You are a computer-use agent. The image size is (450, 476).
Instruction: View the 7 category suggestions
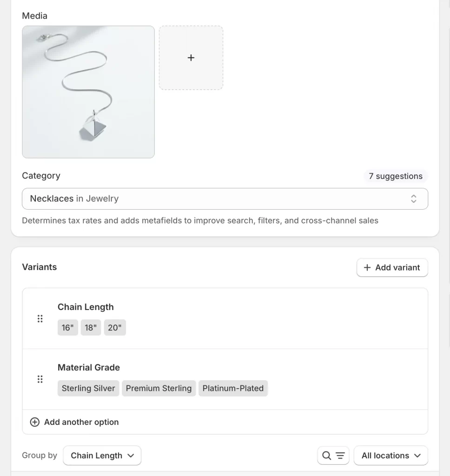tap(396, 176)
